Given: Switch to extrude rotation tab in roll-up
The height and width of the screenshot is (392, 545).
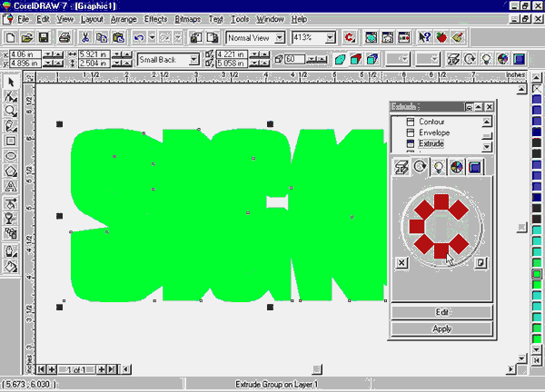Looking at the screenshot, I should click(420, 167).
